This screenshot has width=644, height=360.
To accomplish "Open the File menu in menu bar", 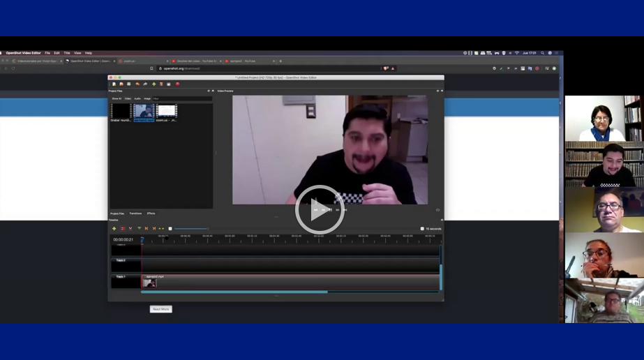I will click(x=47, y=53).
